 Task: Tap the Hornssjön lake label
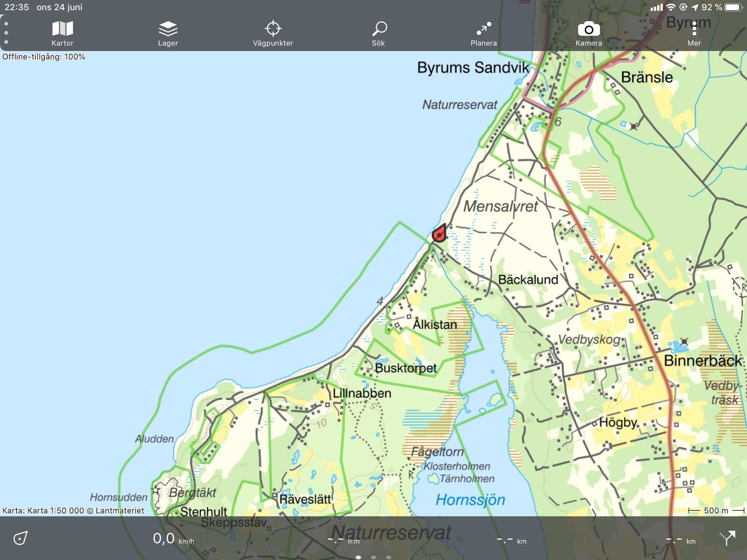[x=470, y=500]
